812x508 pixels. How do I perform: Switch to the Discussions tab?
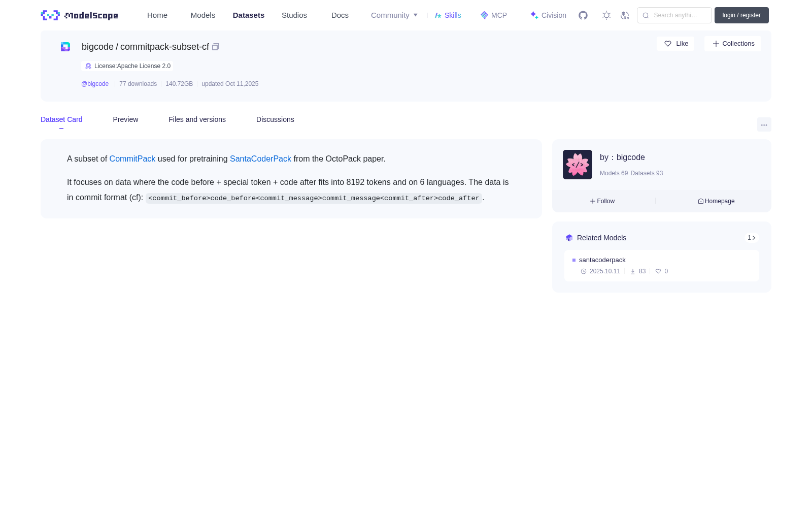pos(275,119)
